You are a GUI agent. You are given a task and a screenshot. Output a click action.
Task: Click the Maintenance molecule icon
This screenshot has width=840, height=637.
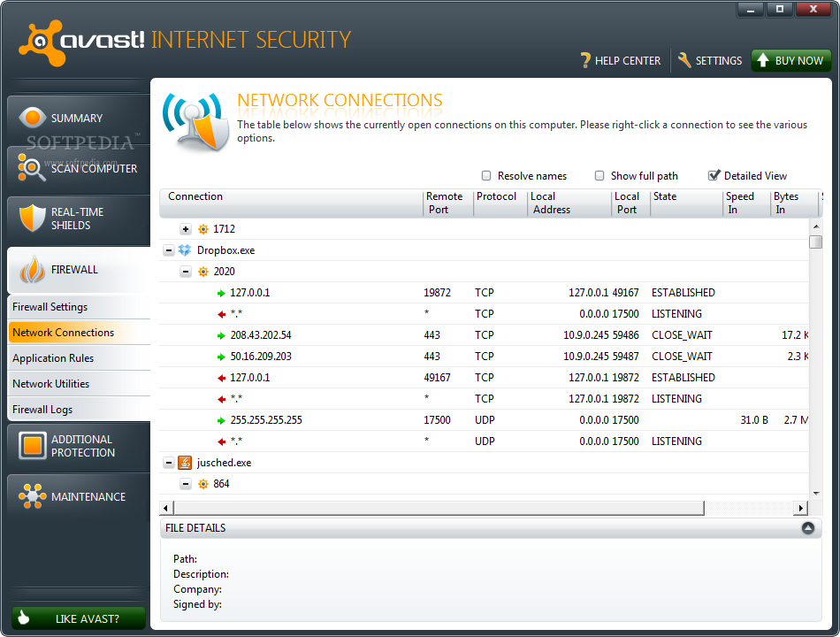point(32,496)
